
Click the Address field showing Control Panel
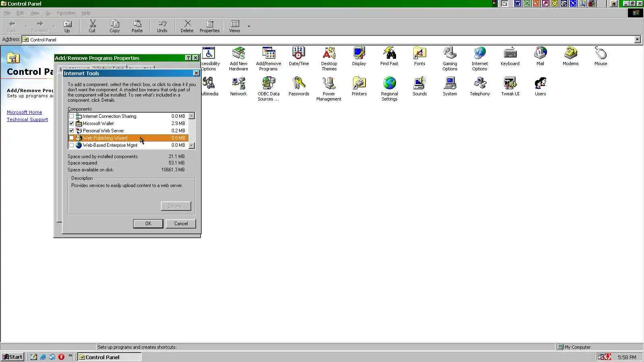(327, 39)
